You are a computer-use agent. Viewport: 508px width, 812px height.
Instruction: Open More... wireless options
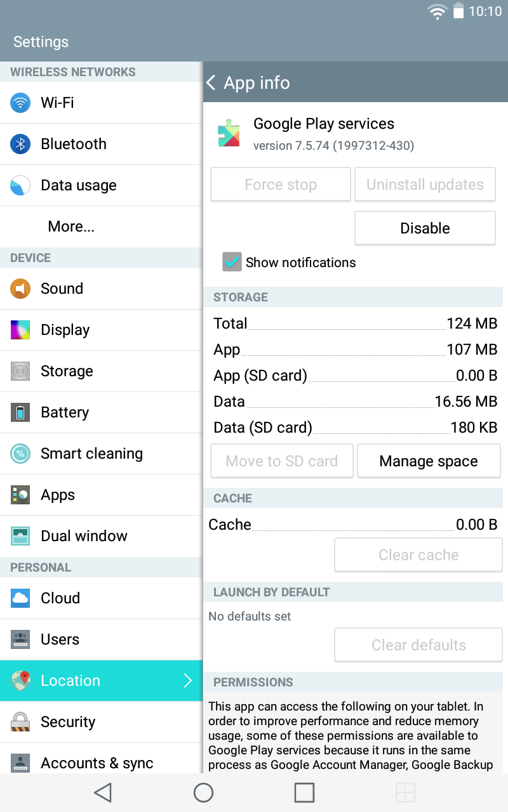[x=71, y=226]
